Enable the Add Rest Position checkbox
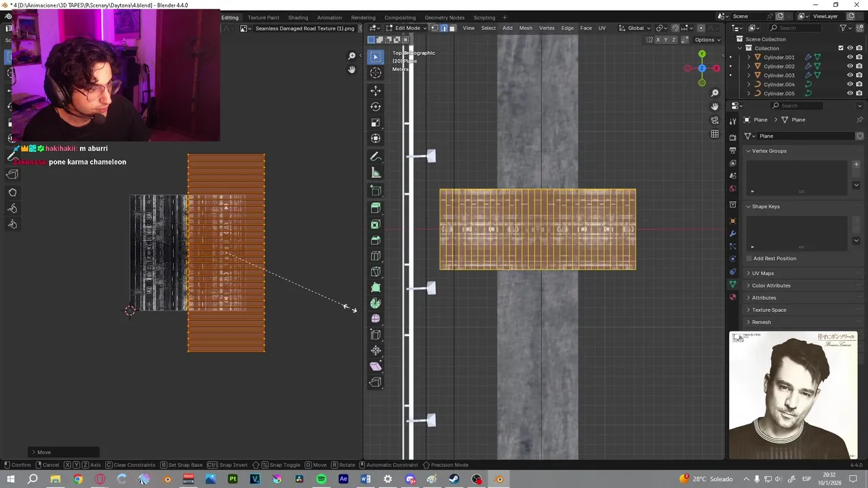 click(x=749, y=259)
